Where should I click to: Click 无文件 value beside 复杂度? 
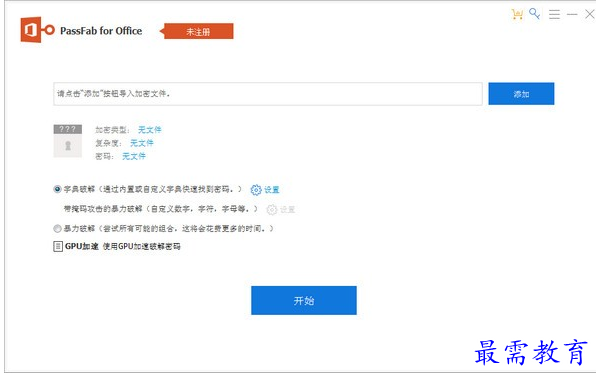coord(142,143)
